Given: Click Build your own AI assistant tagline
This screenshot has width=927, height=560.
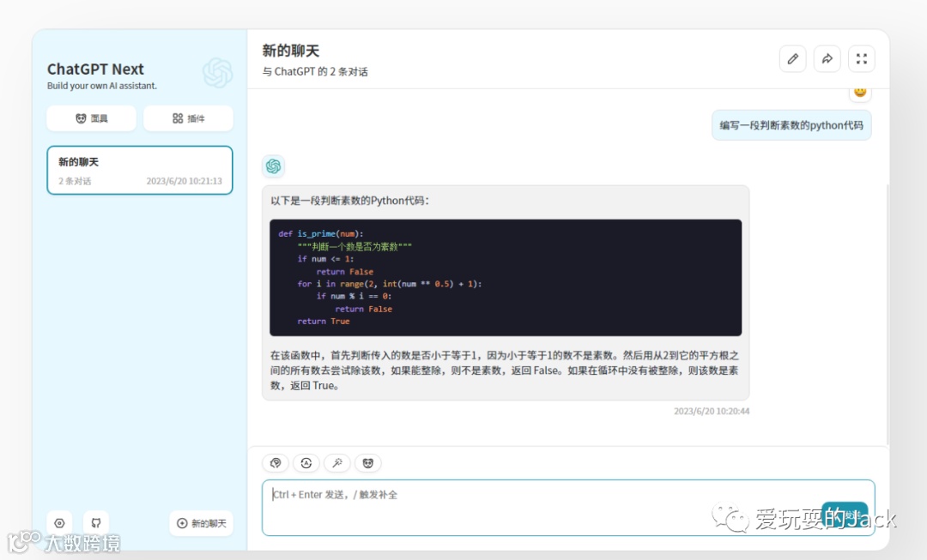Looking at the screenshot, I should tap(102, 86).
